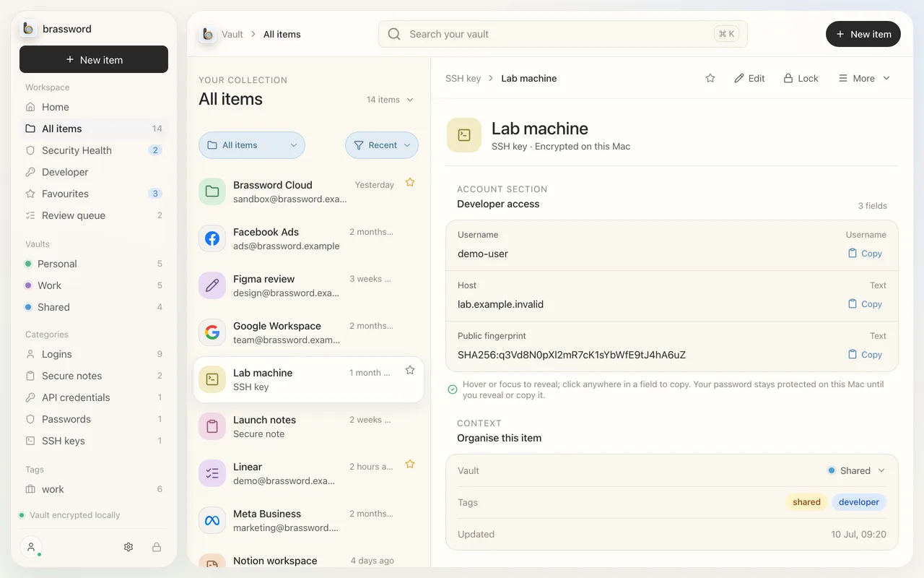
Task: Copy the Public fingerprint value
Action: pyautogui.click(x=865, y=355)
